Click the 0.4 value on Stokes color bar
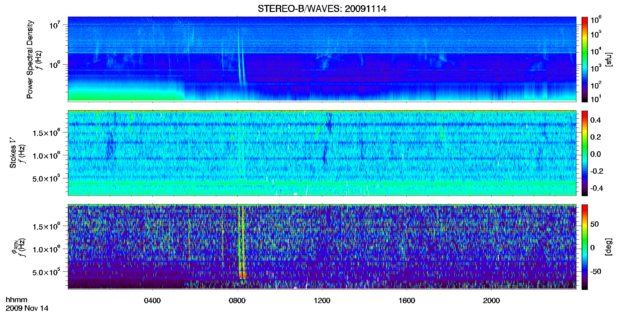 point(595,120)
